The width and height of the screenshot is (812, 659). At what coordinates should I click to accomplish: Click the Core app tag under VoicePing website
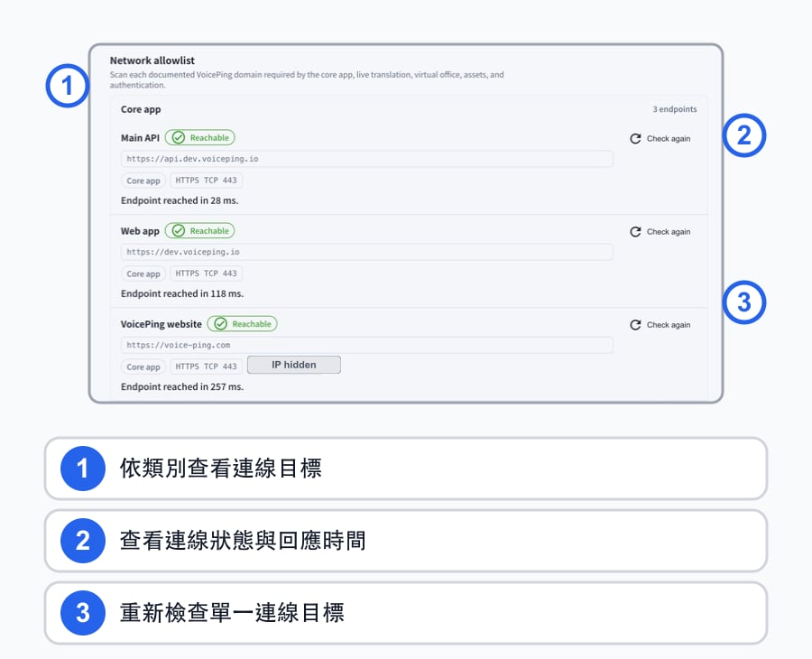click(x=143, y=367)
